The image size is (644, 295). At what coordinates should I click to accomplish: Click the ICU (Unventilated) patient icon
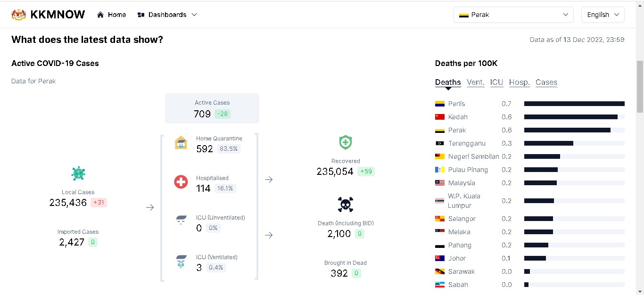pos(181,221)
